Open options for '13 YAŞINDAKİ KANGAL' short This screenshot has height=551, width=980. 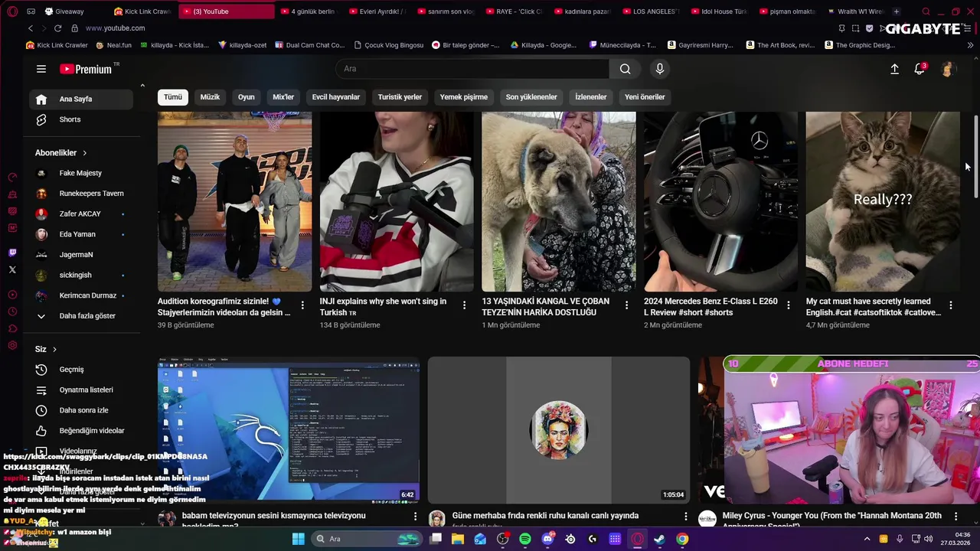click(x=626, y=305)
